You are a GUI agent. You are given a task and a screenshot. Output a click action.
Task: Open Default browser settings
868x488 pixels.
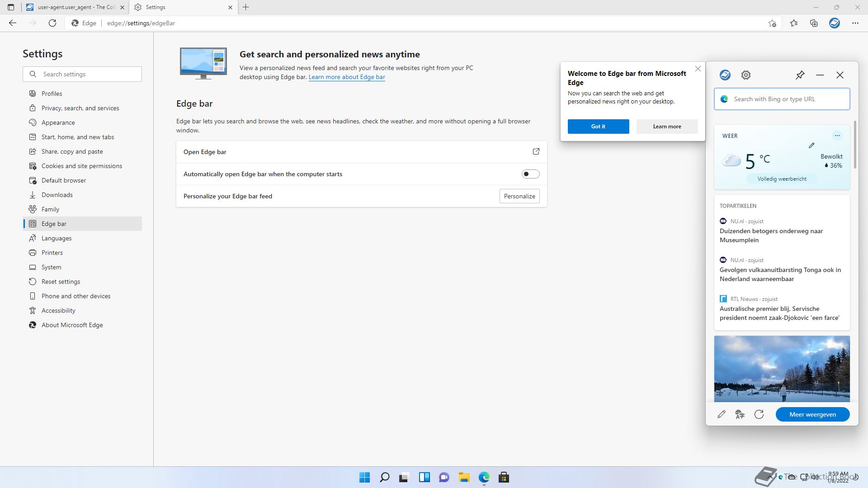click(82, 180)
